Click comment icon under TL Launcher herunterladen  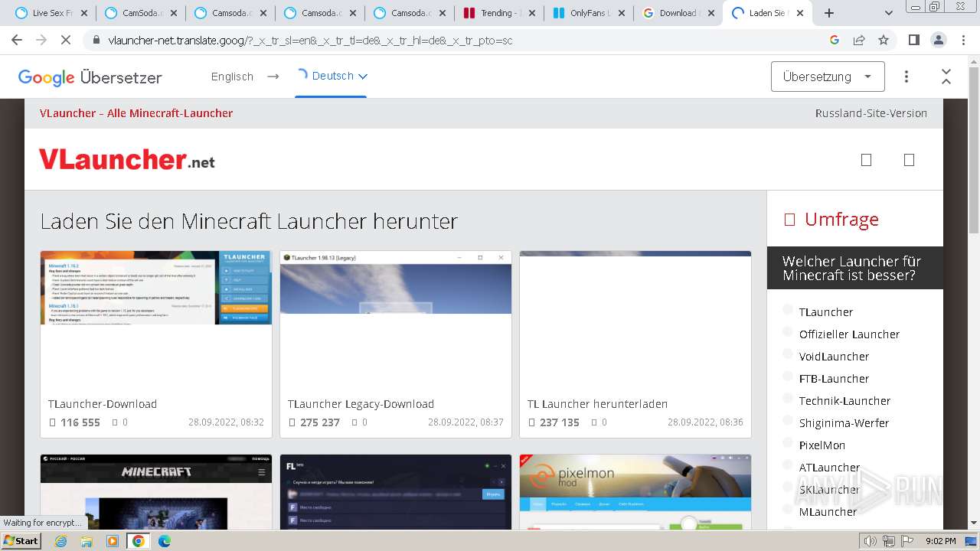(594, 422)
